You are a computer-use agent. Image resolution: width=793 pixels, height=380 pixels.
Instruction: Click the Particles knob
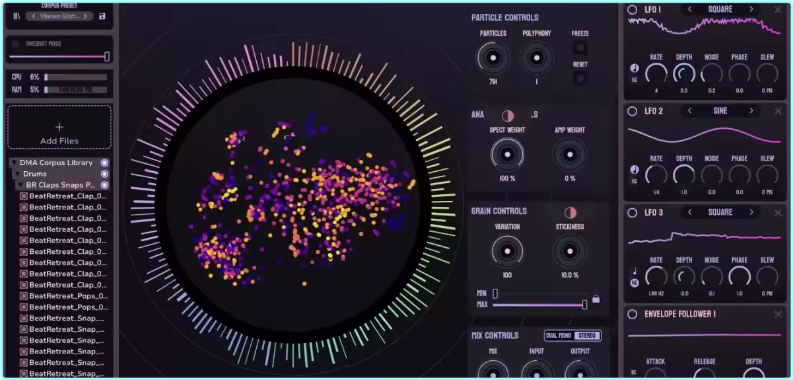pyautogui.click(x=493, y=58)
